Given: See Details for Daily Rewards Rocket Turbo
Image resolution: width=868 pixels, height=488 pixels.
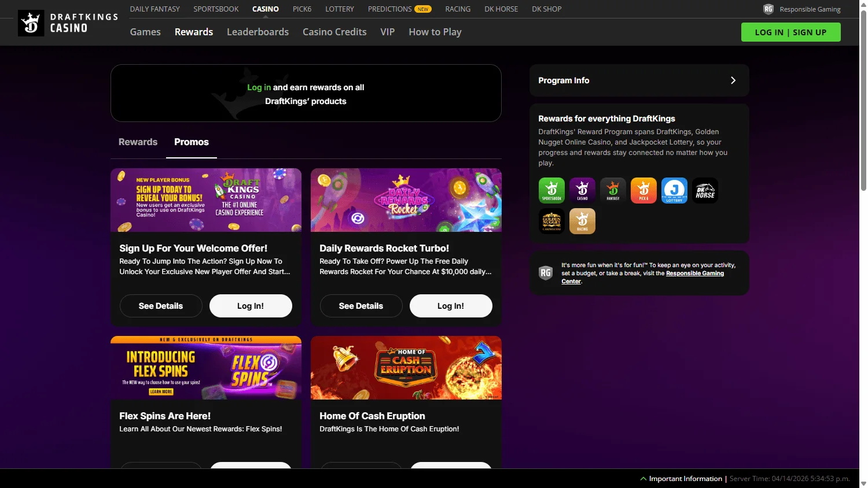Looking at the screenshot, I should [x=361, y=306].
